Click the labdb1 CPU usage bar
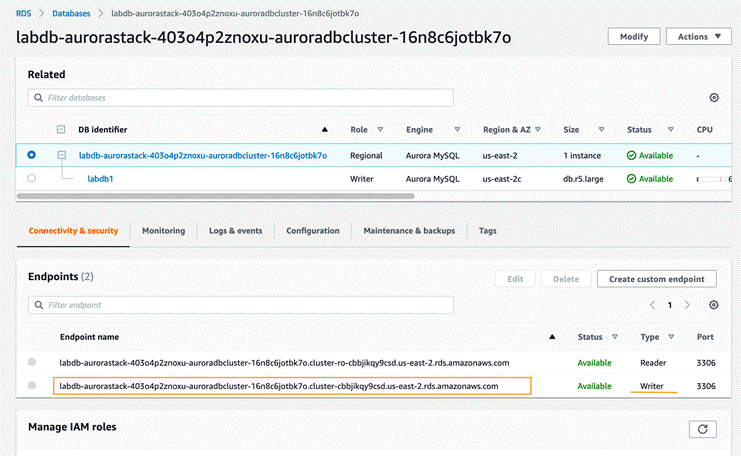 tap(711, 179)
